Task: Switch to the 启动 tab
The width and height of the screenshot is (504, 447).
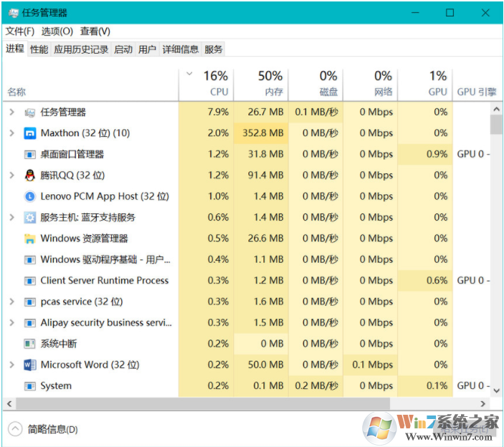Action: tap(123, 49)
